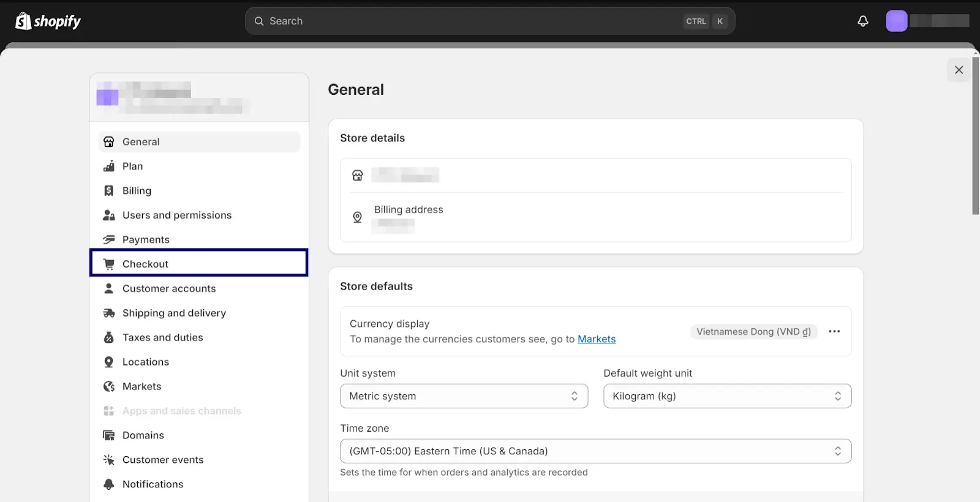
Task: Click the Shopify logo
Action: (x=48, y=21)
